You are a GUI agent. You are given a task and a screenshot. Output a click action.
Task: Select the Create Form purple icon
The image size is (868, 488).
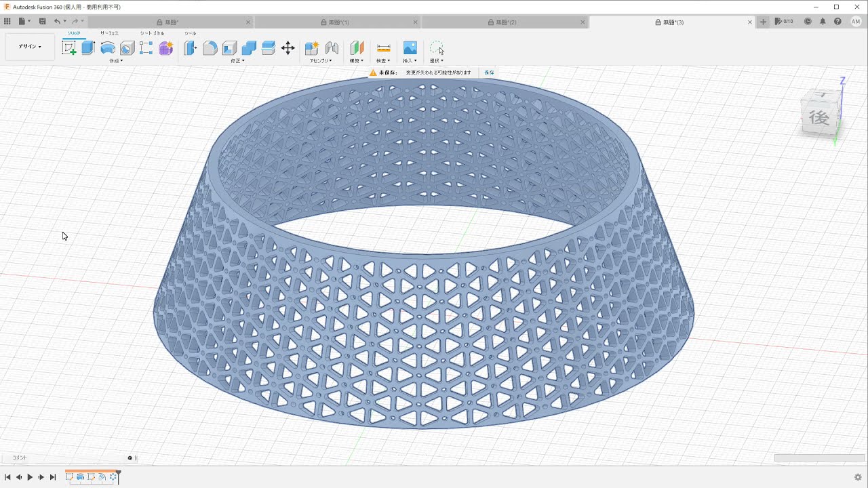pyautogui.click(x=165, y=48)
